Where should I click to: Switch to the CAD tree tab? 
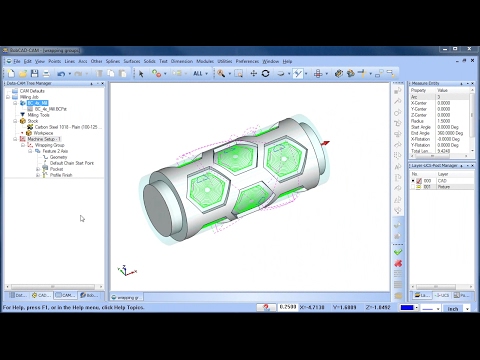pos(42,295)
